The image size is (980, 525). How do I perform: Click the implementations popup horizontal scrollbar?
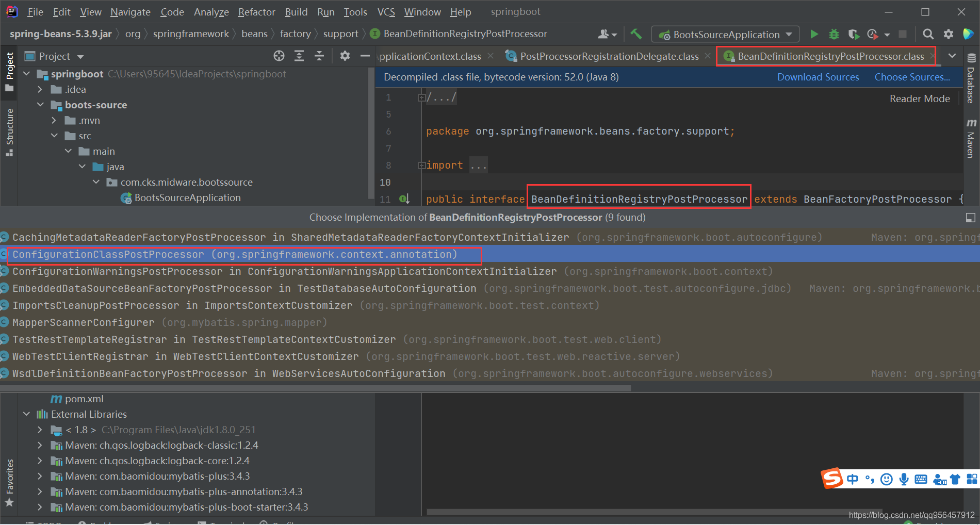(x=316, y=388)
